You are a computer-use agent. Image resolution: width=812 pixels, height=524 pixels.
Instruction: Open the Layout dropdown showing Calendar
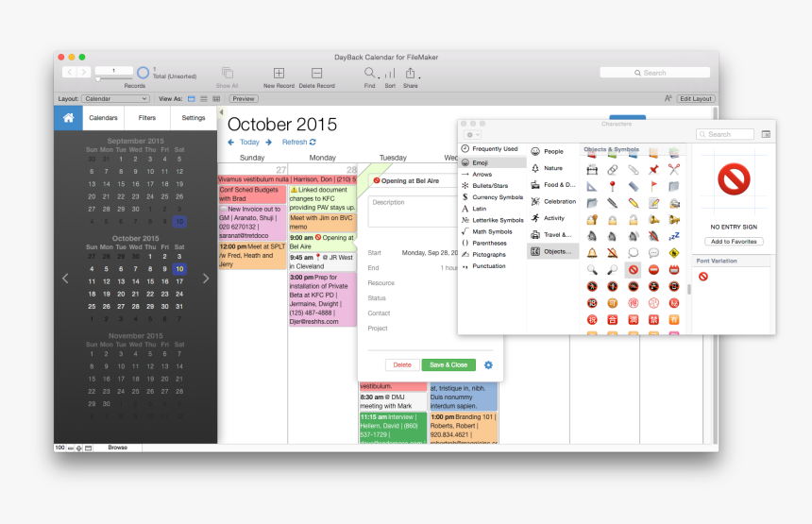(115, 99)
